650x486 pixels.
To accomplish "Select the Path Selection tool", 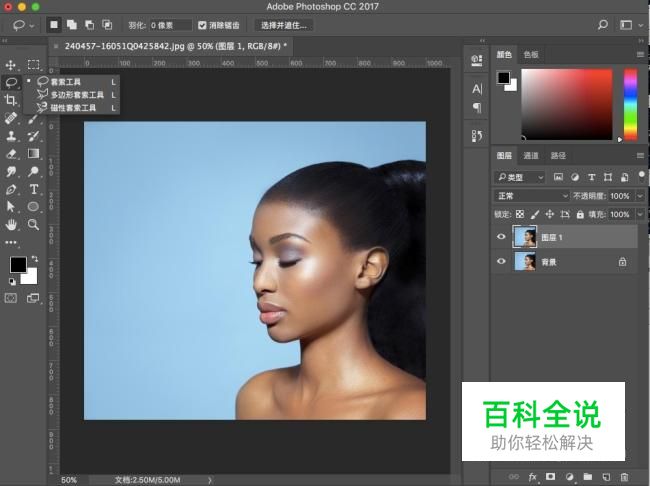I will coord(11,207).
